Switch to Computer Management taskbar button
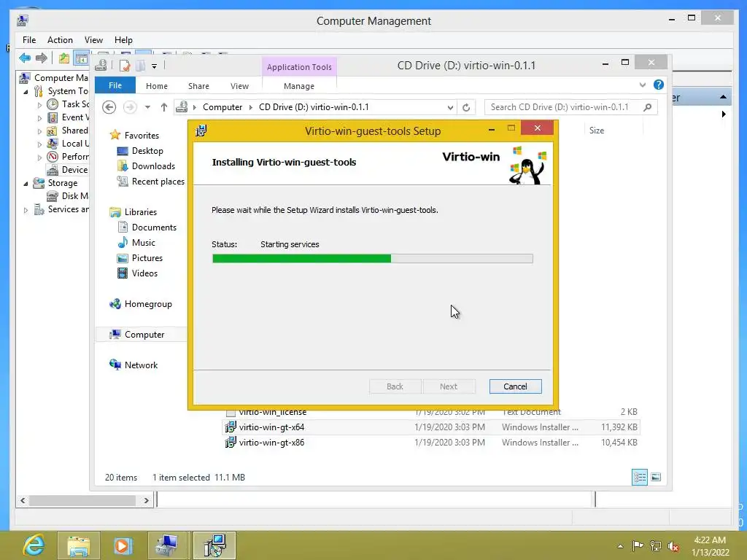 pyautogui.click(x=169, y=545)
